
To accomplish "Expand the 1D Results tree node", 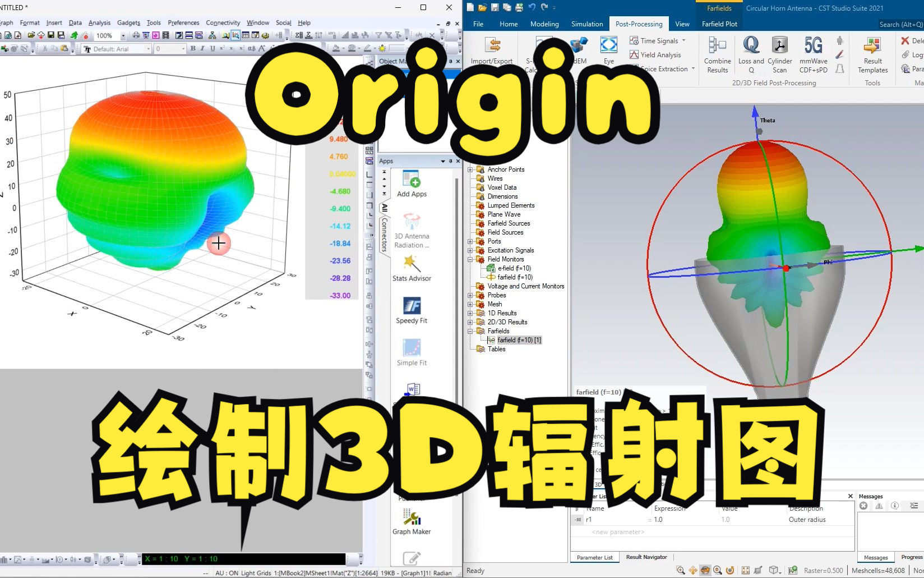I will click(470, 313).
